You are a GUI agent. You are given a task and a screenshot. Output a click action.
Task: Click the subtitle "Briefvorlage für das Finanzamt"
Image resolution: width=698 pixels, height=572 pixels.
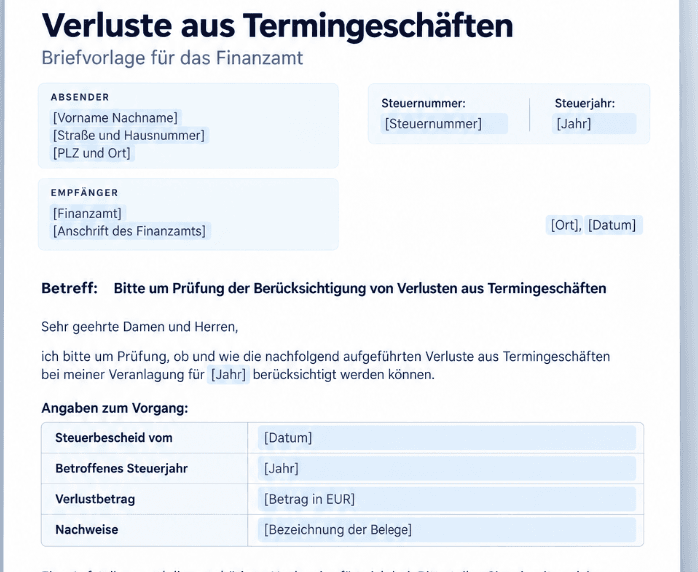pos(172,58)
